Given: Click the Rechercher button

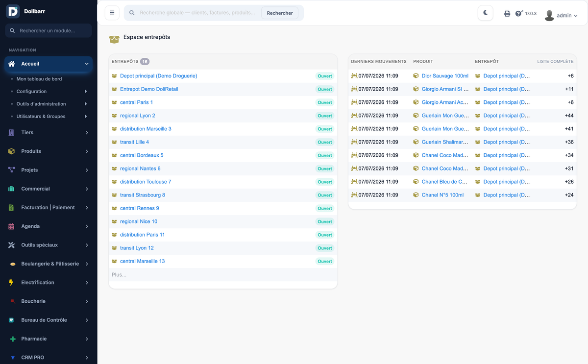Looking at the screenshot, I should 280,13.
